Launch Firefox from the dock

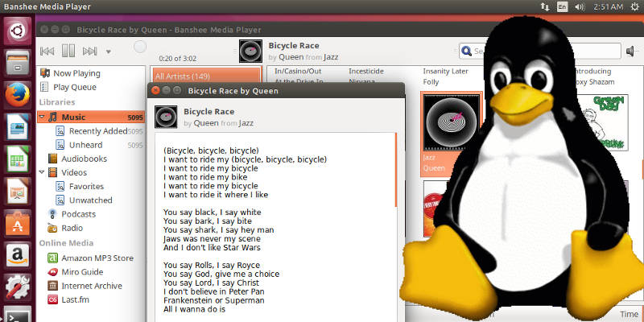pos(18,95)
